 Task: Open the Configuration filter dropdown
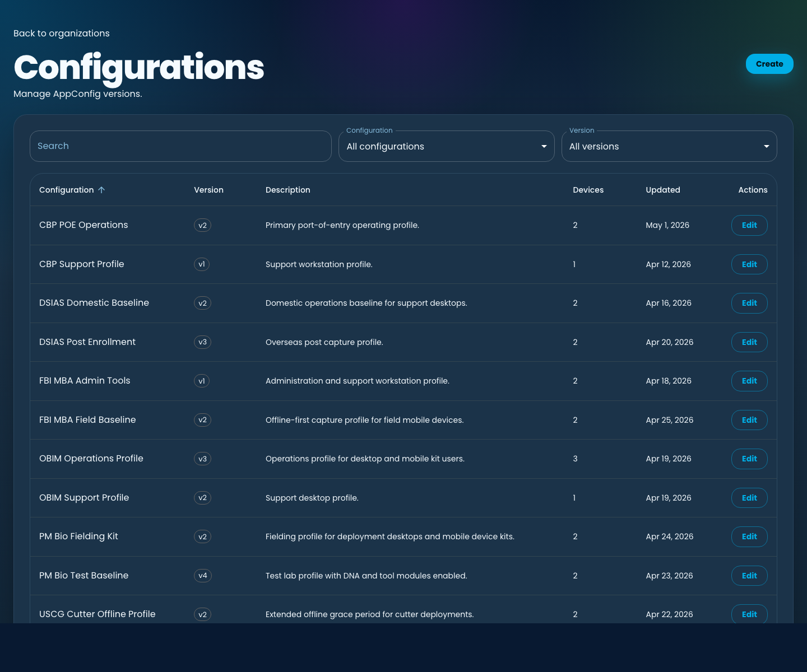coord(447,146)
